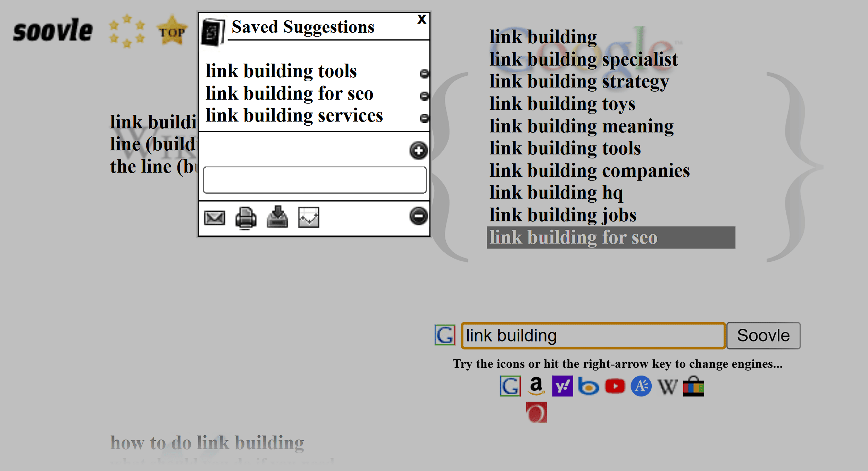Image resolution: width=868 pixels, height=471 pixels.
Task: Select the Amazon search engine icon
Action: [x=536, y=386]
